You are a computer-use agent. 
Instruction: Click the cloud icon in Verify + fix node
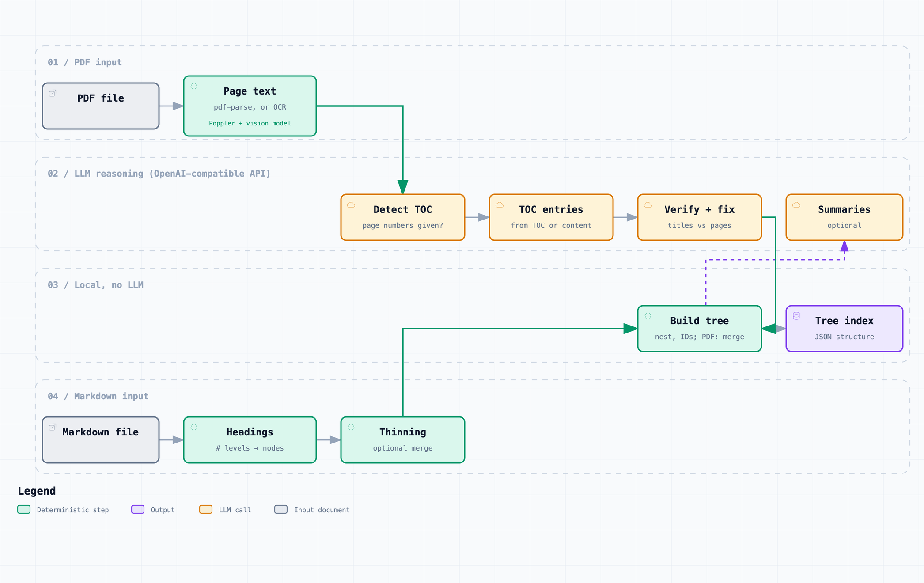(x=648, y=205)
